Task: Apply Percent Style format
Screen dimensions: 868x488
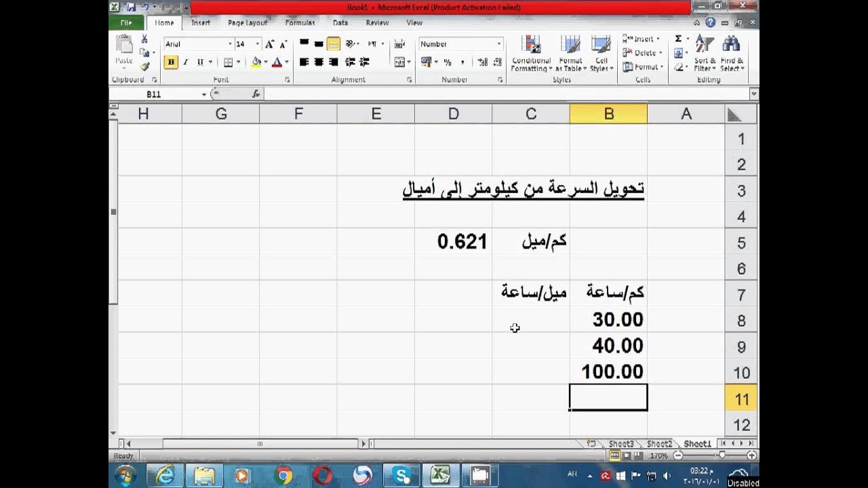Action: [x=448, y=62]
